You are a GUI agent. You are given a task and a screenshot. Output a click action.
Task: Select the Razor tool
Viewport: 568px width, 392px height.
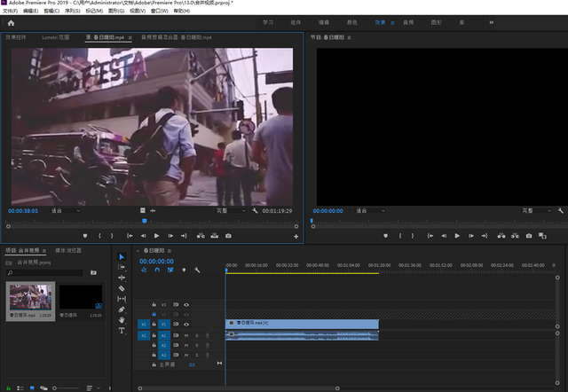122,289
